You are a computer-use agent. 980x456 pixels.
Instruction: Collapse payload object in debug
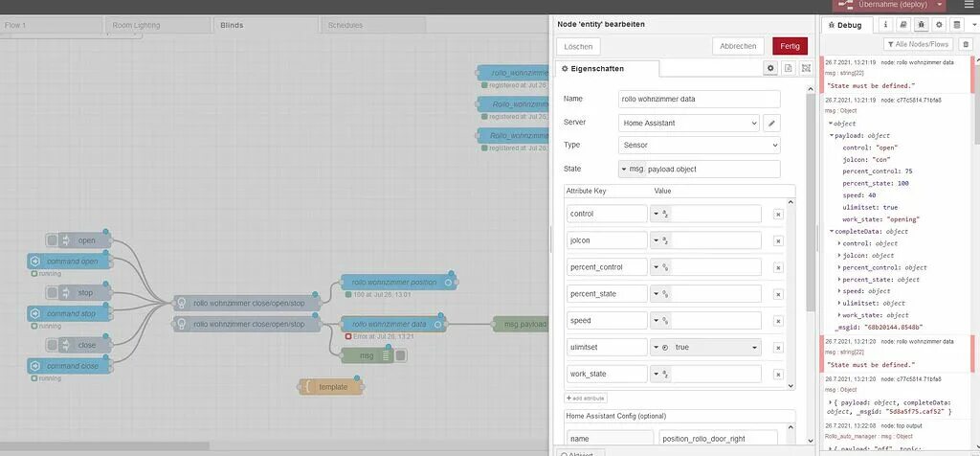(832, 136)
